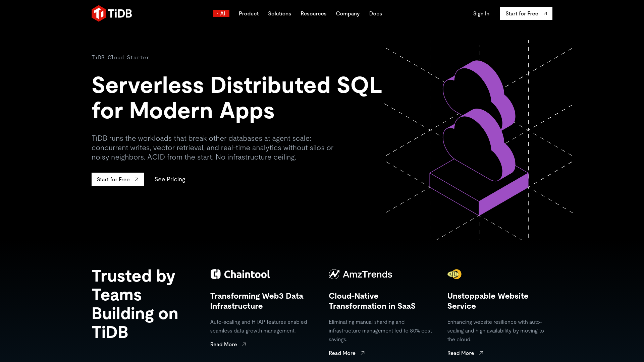This screenshot has height=362, width=644.
Task: Click the TiDB runs the workloads paragraph
Action: (212, 148)
